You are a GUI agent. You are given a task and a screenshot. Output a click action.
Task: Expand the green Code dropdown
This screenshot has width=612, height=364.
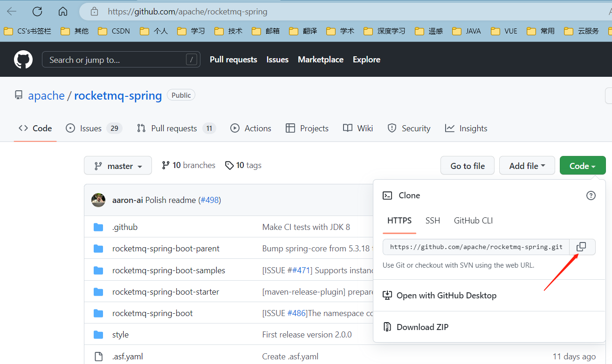[582, 165]
